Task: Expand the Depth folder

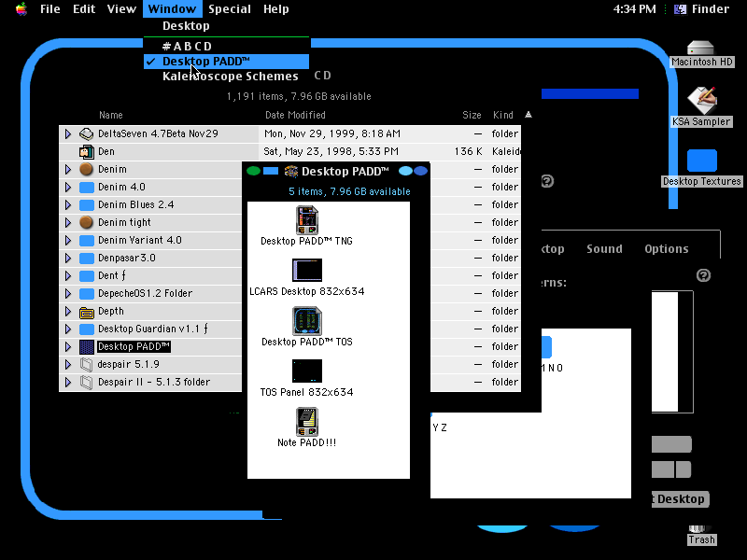Action: click(68, 311)
